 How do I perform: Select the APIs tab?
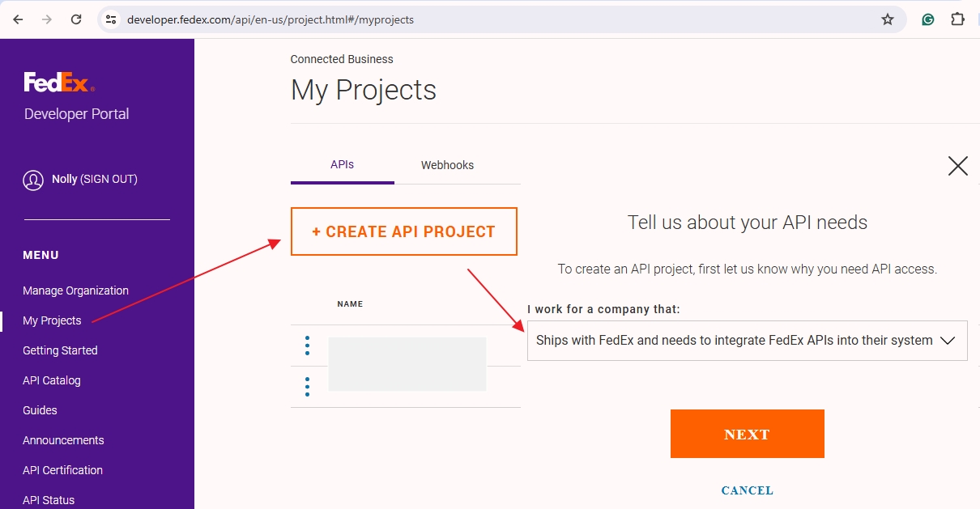pyautogui.click(x=342, y=164)
